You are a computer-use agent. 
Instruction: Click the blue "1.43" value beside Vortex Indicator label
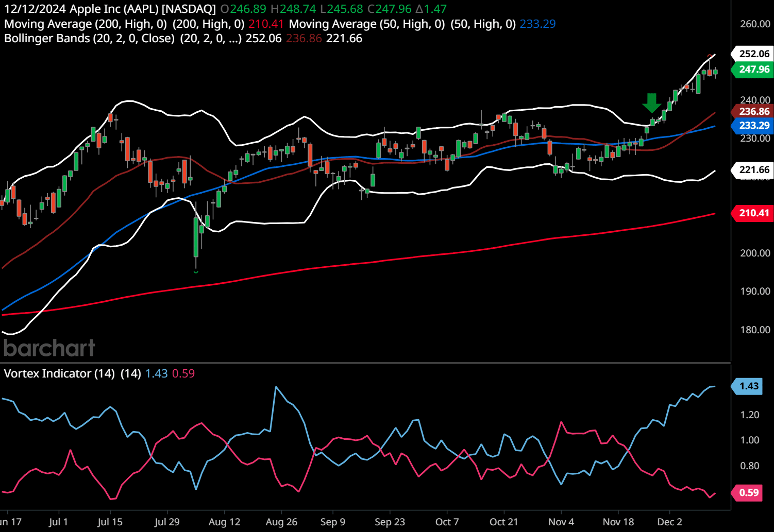pyautogui.click(x=156, y=373)
